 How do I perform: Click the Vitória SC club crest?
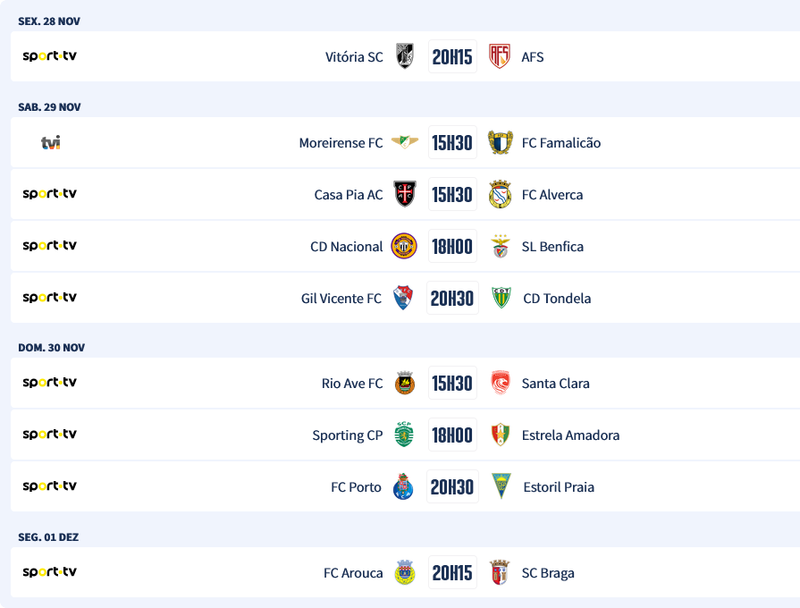(404, 56)
